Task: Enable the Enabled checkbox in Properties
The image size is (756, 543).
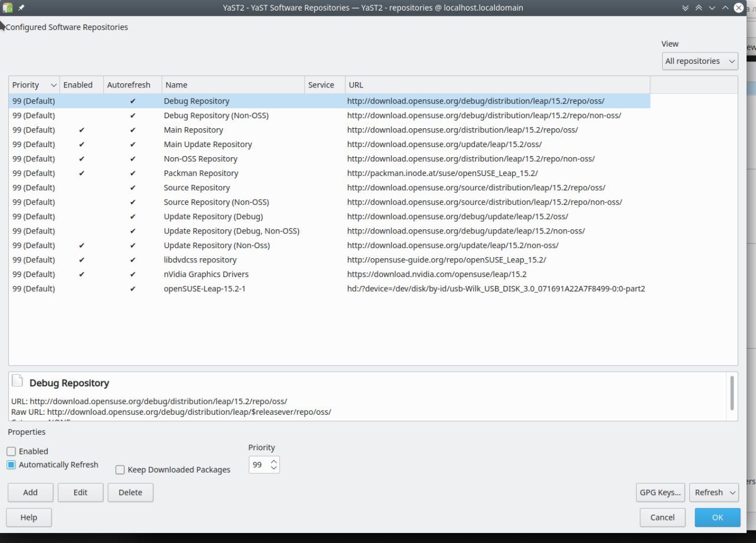Action: (11, 451)
